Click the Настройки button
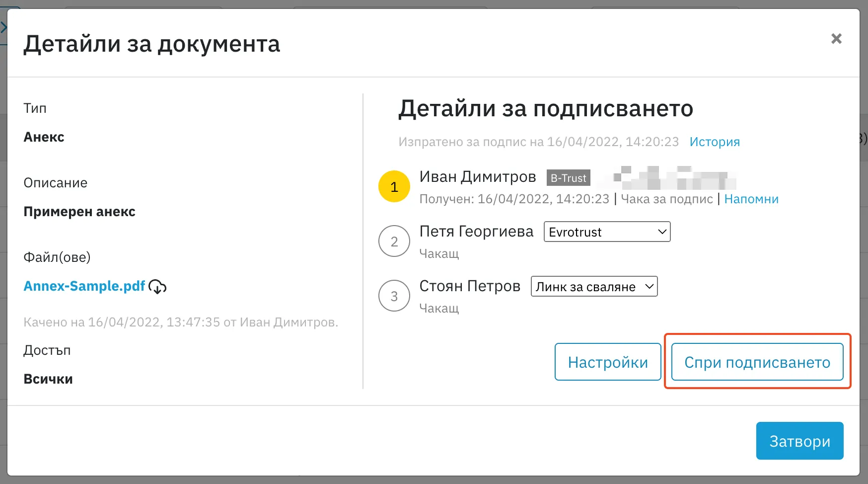 [x=608, y=362]
